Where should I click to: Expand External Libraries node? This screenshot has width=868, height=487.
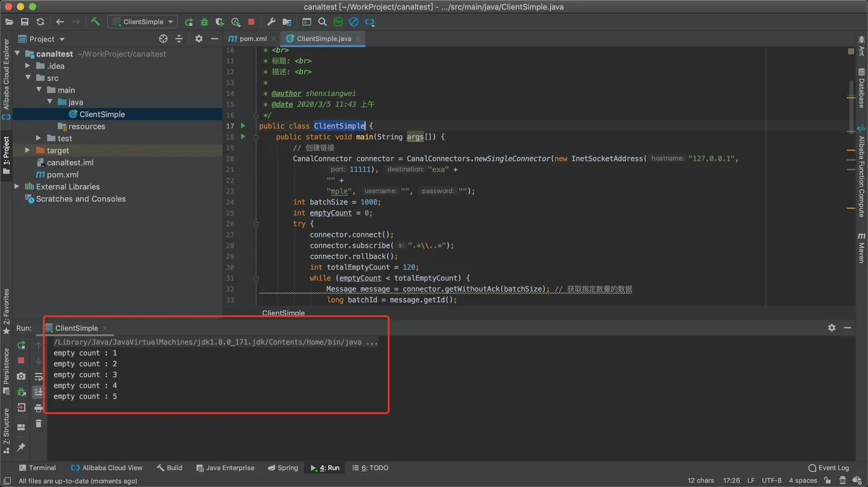(17, 187)
